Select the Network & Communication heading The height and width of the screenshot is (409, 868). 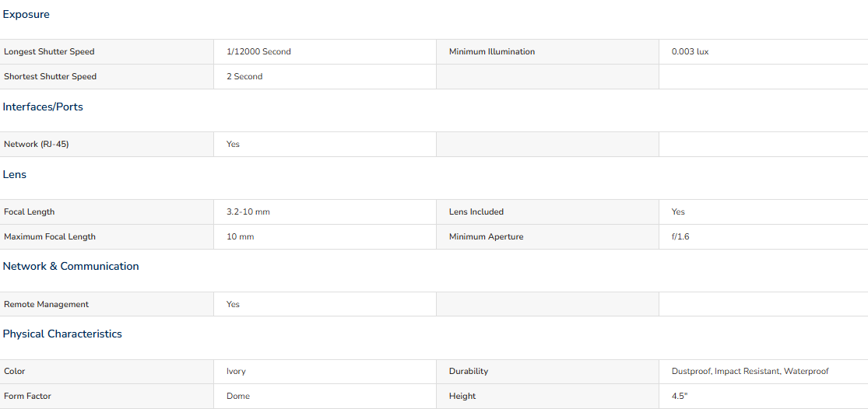coord(71,267)
